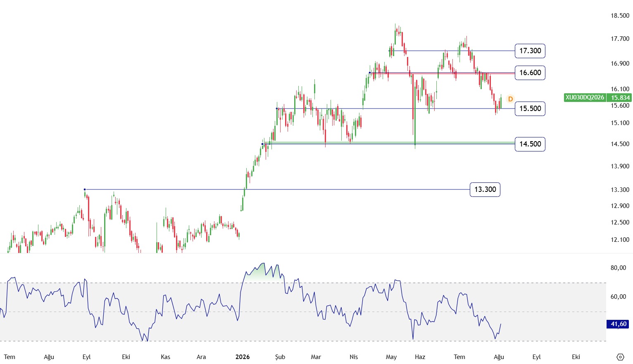Click the Ara month on time axis
Screen dimensions: 633x364
pyautogui.click(x=201, y=357)
